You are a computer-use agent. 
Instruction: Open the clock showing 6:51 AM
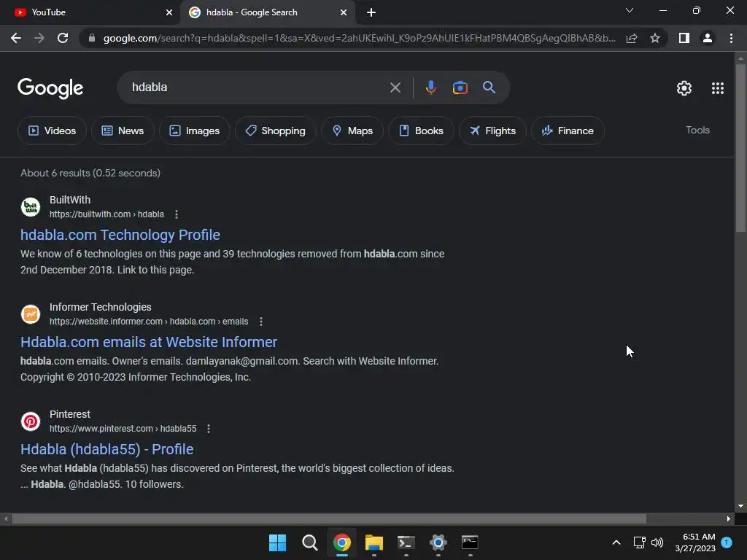[695, 542]
